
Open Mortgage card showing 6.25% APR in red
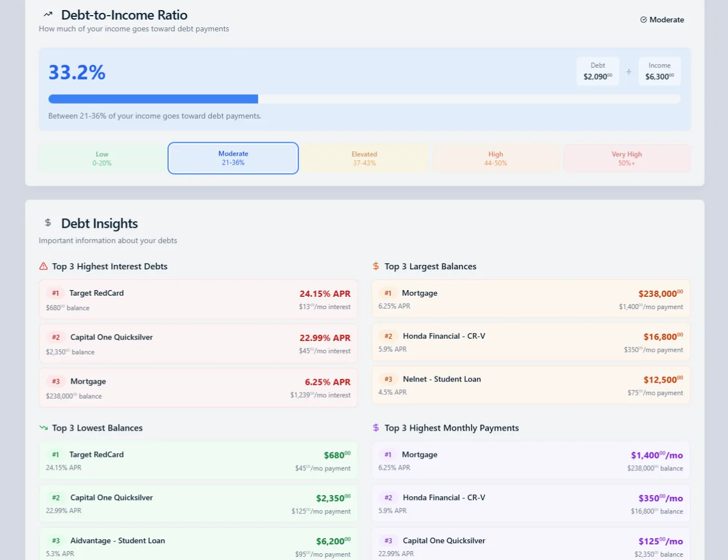pos(198,388)
